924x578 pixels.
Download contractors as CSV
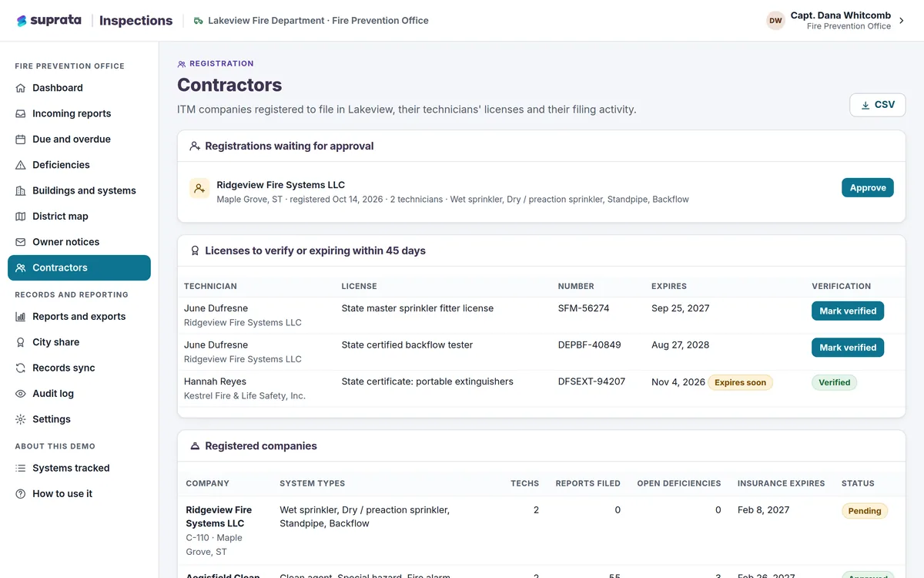[x=878, y=105]
